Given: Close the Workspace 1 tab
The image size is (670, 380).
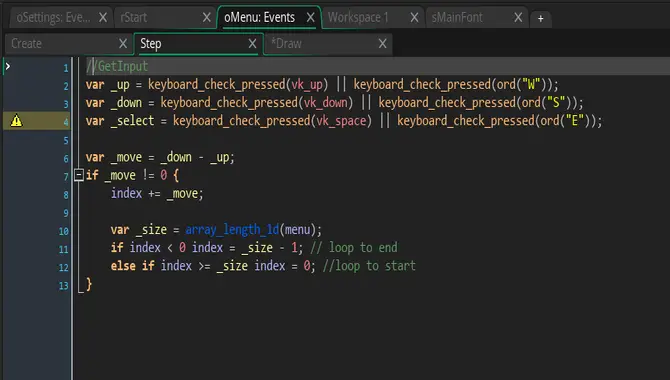Looking at the screenshot, I should pyautogui.click(x=414, y=18).
